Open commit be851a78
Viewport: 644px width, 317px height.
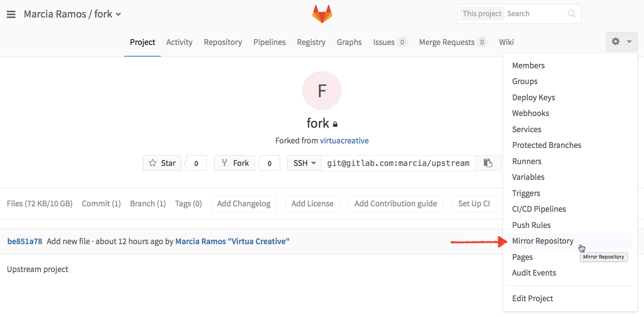(x=24, y=241)
